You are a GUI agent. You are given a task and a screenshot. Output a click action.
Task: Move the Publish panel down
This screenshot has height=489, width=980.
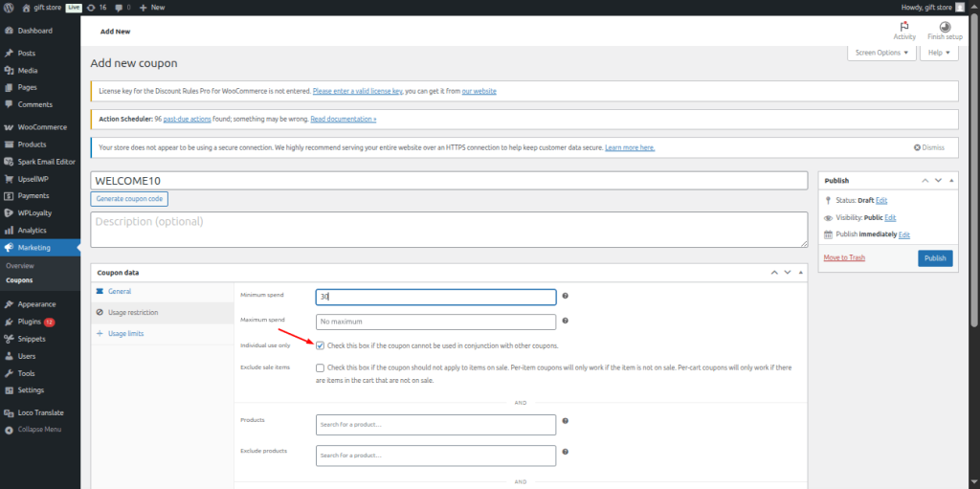point(938,180)
